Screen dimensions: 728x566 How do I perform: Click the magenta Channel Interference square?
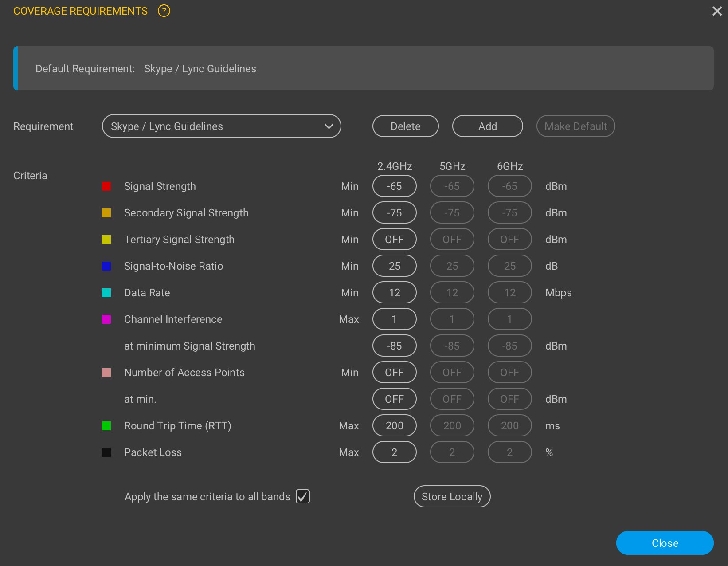106,319
